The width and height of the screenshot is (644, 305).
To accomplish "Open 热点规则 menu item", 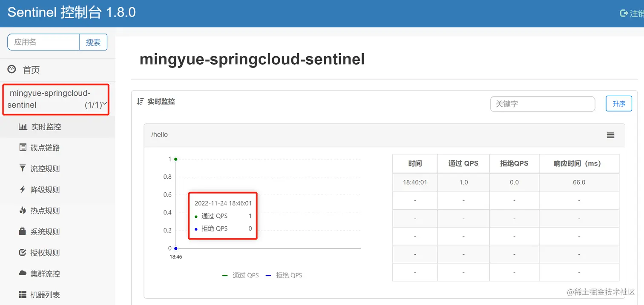I will click(x=57, y=211).
